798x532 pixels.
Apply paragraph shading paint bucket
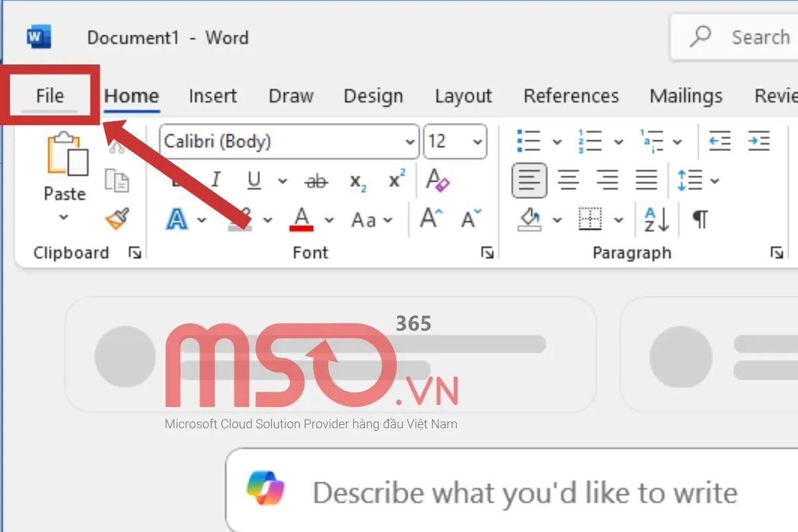(x=529, y=219)
